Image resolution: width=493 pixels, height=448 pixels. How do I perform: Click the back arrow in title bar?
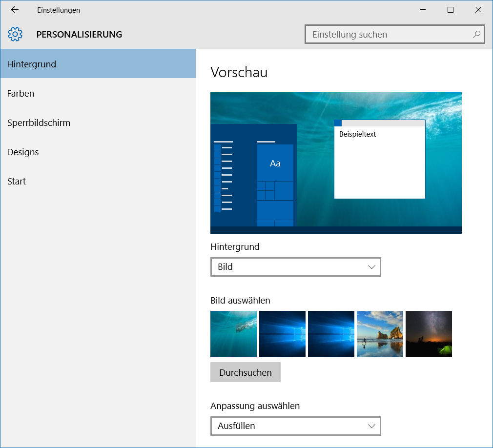(15, 10)
